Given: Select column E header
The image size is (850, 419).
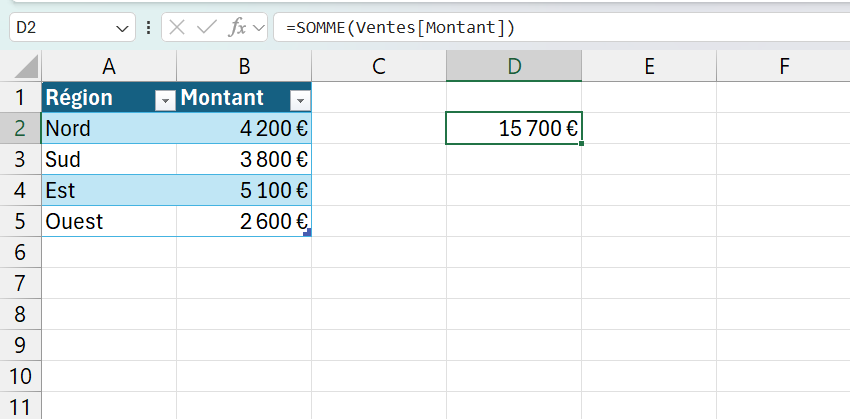Looking at the screenshot, I should coord(649,66).
